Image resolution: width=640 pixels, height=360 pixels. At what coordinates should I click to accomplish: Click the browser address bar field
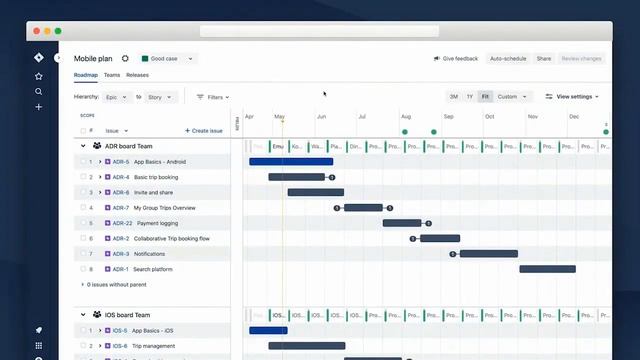point(319,31)
